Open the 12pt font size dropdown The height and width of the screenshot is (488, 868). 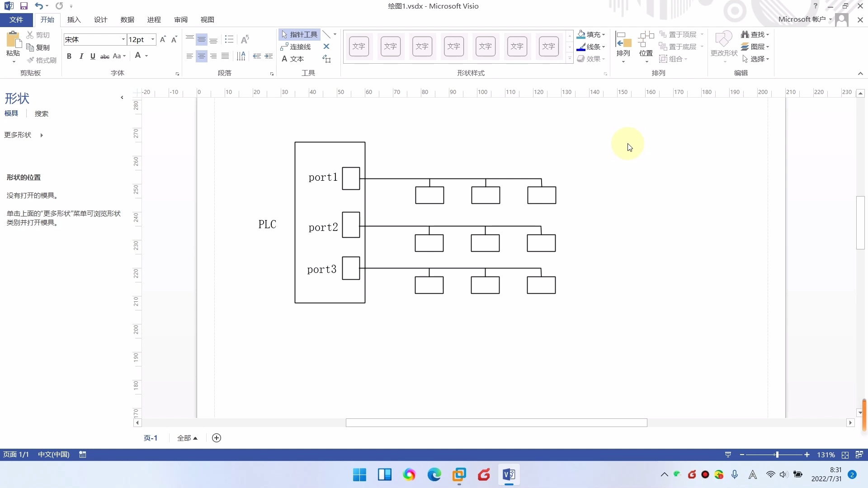(152, 39)
